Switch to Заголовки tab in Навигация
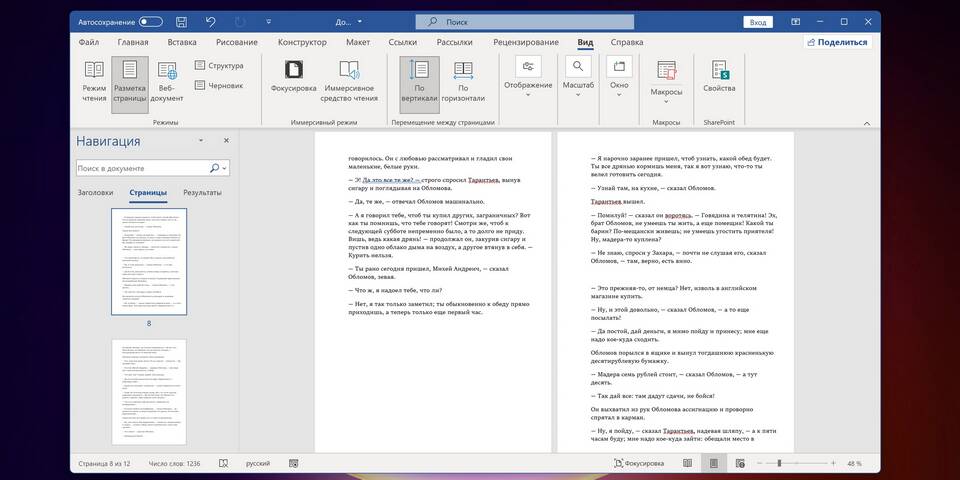This screenshot has height=480, width=960. coord(96,192)
